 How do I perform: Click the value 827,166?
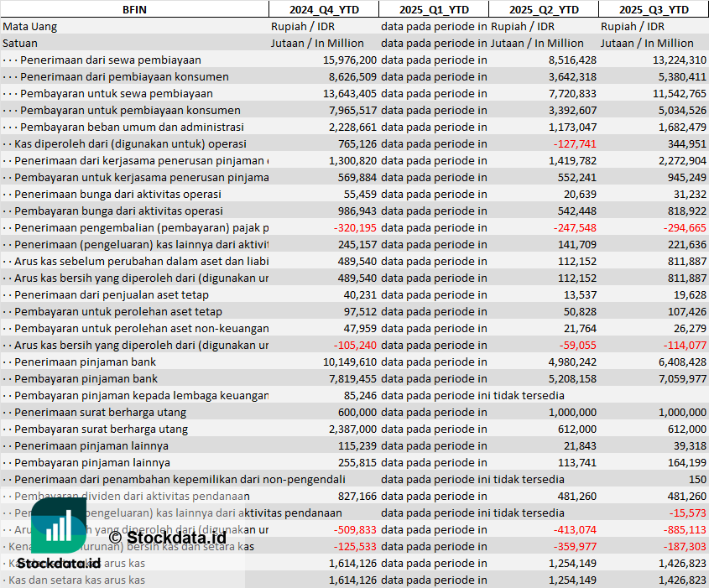click(357, 497)
